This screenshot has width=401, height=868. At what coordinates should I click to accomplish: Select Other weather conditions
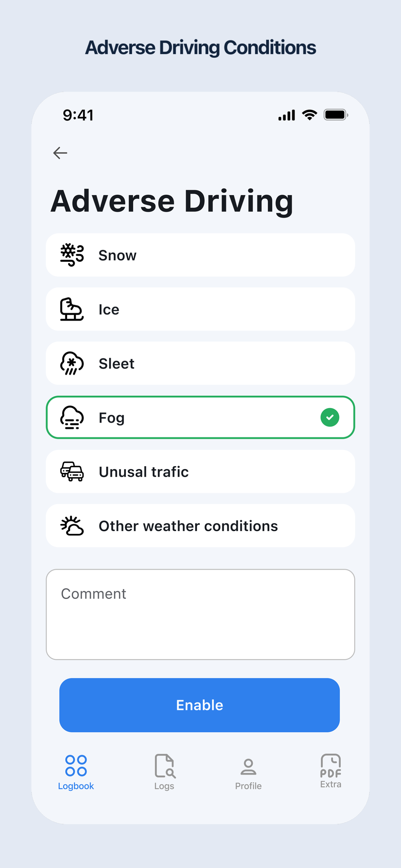click(200, 526)
